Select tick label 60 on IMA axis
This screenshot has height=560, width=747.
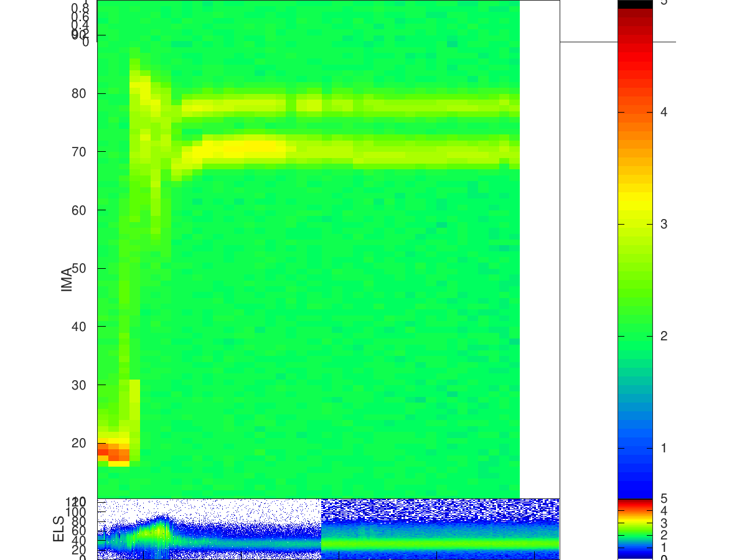78,210
